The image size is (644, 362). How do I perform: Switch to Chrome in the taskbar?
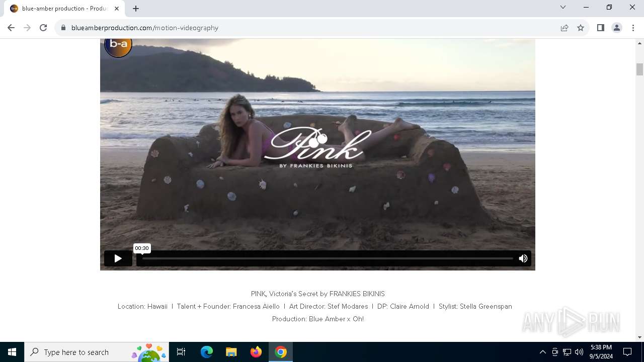pos(281,352)
